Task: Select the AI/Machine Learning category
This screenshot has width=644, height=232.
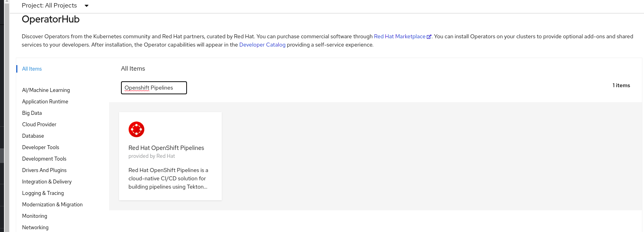Action: click(46, 90)
